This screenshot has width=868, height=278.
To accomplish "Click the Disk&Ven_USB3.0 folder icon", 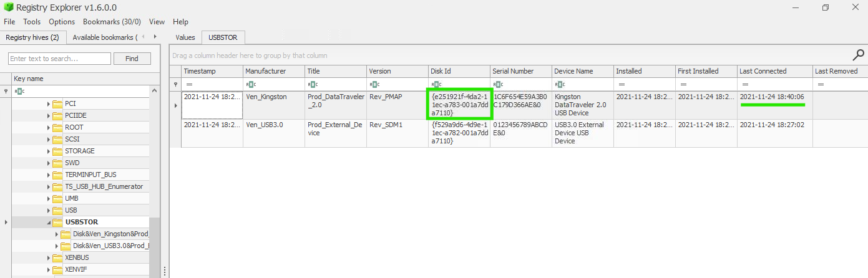I will coord(66,246).
